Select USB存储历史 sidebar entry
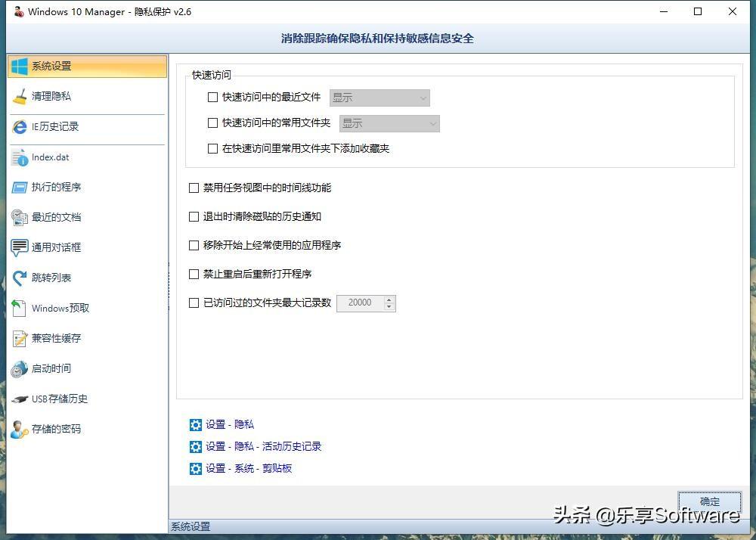The width and height of the screenshot is (756, 540). pos(87,399)
